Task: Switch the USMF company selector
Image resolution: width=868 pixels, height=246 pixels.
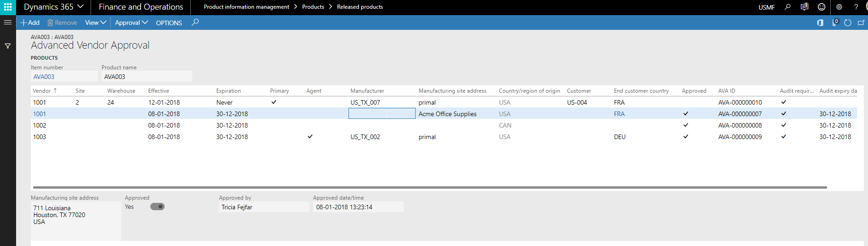Action: click(766, 7)
